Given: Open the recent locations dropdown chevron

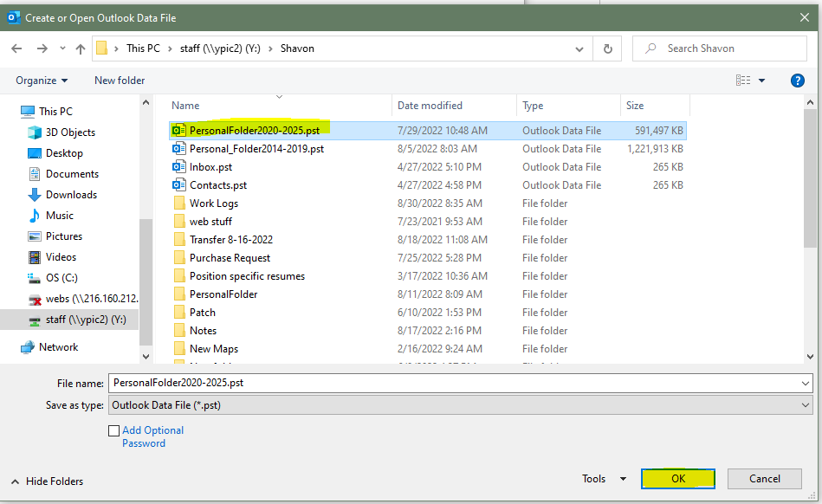Looking at the screenshot, I should pyautogui.click(x=62, y=48).
